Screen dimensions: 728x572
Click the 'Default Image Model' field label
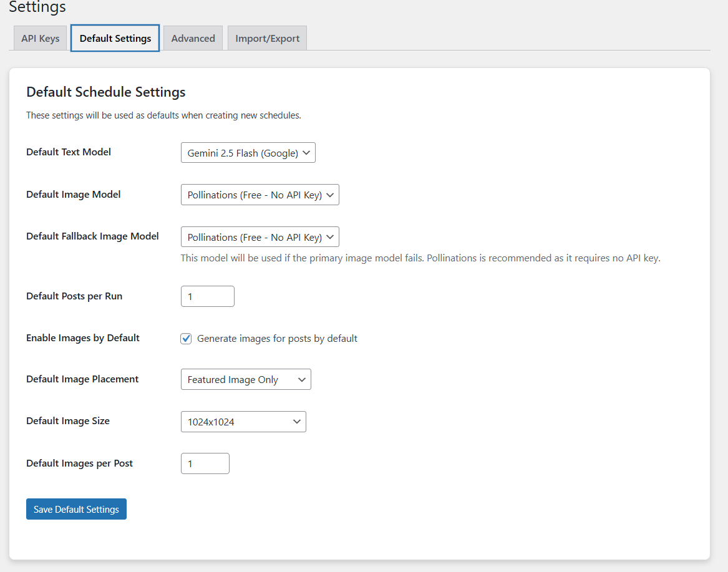(74, 195)
